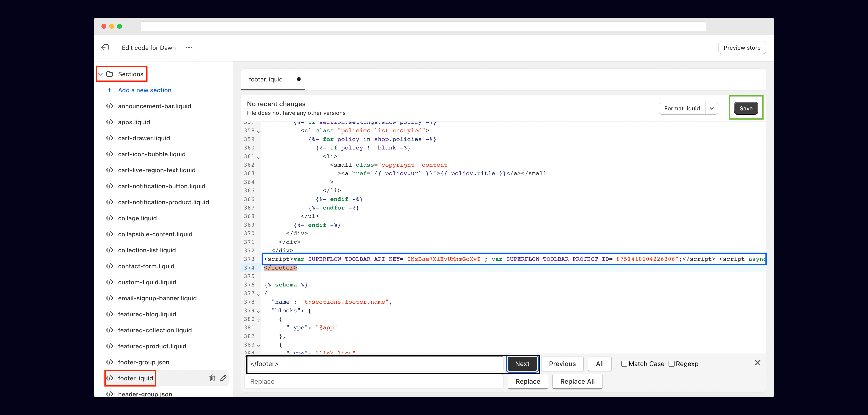This screenshot has height=415, width=868.
Task: Delete footer.liquid using the trash icon
Action: pyautogui.click(x=212, y=378)
